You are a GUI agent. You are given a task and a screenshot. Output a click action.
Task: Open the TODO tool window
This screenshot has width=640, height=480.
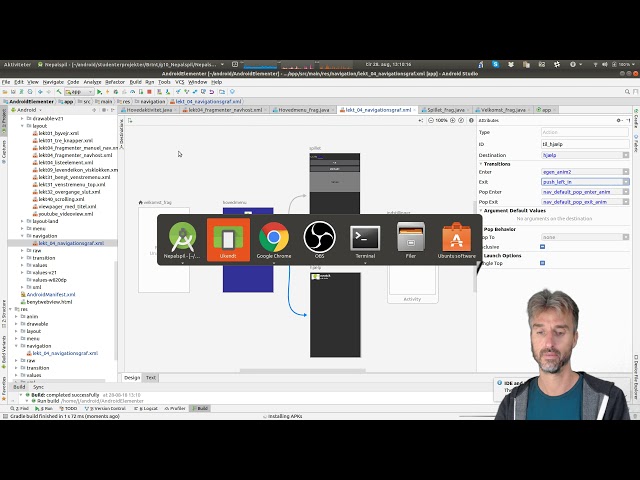[x=69, y=408]
